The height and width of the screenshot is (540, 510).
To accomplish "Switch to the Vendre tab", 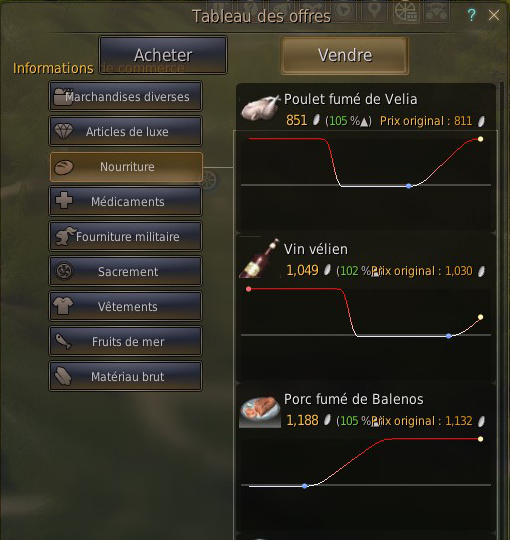I will [x=345, y=55].
